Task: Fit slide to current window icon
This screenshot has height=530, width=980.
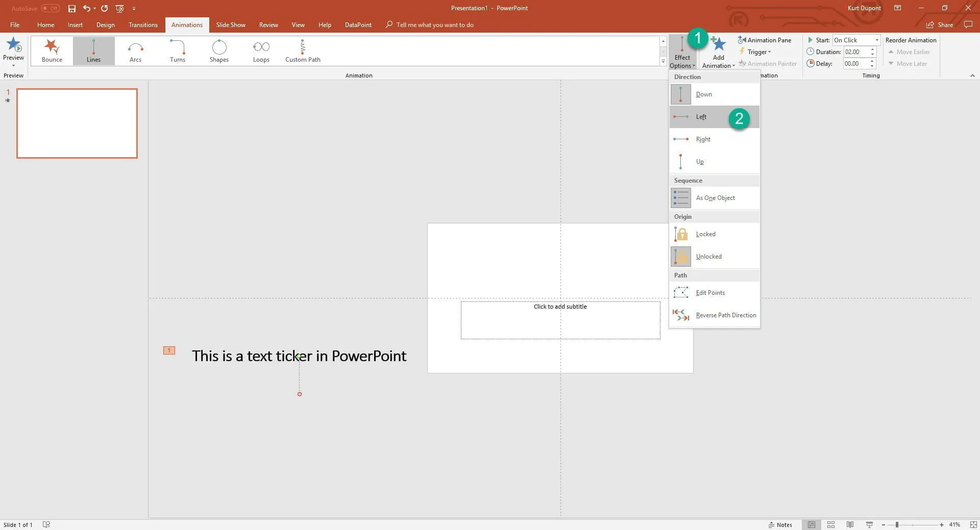Action: [973, 524]
